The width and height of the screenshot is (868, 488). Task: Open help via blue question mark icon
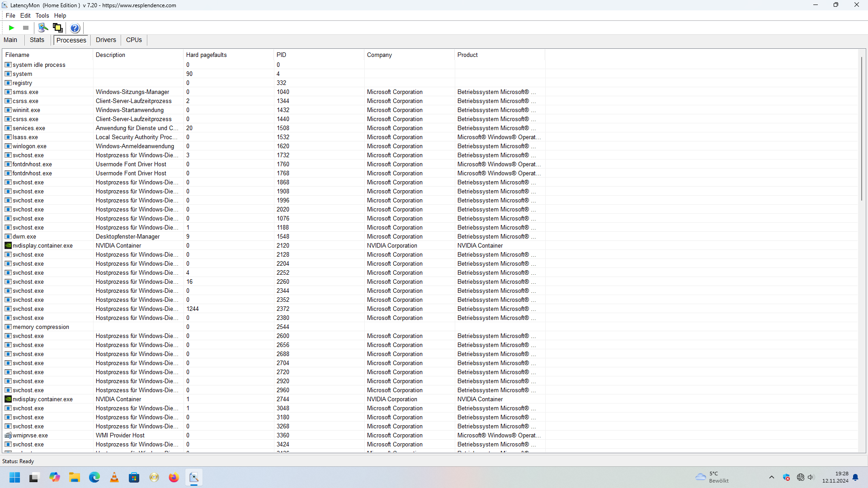[x=75, y=28]
